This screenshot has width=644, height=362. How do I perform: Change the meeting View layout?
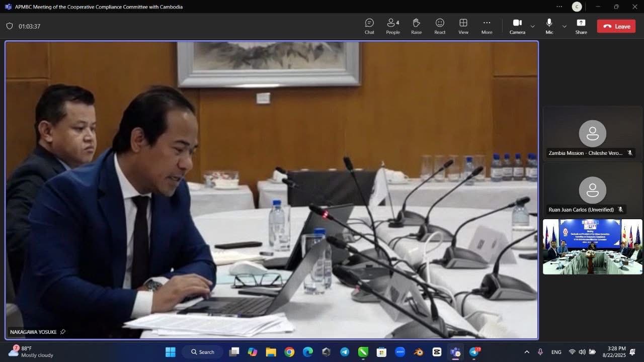click(463, 26)
